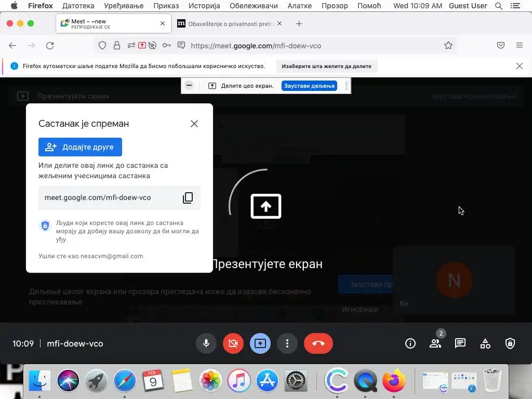
Task: Minimize the screen sharing indicator bar
Action: click(x=189, y=86)
